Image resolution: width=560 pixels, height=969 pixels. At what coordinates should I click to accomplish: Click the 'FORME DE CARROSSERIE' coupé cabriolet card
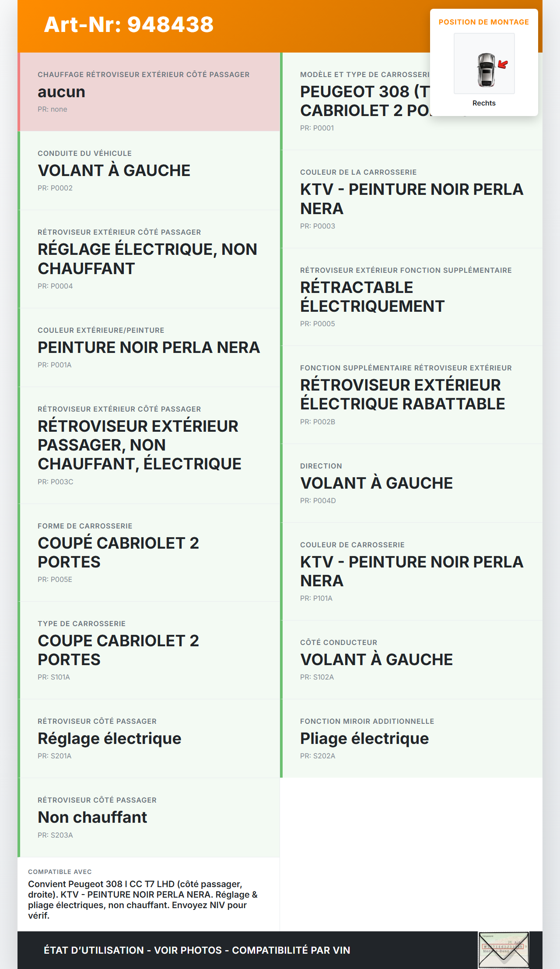pos(149,552)
